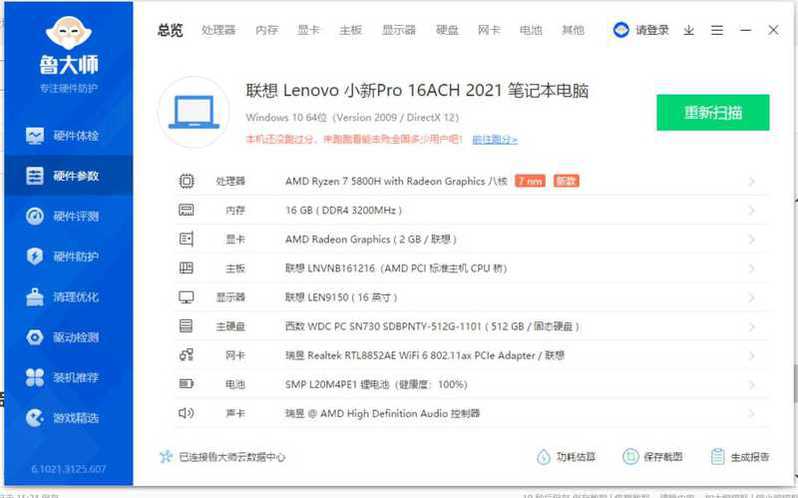Switch to the 主板 tab

[351, 31]
